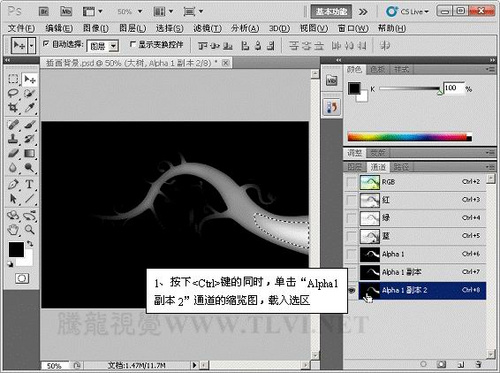Screen dimensions: 500x373
Task: Toggle visibility of RGB channel
Action: [x=352, y=182]
